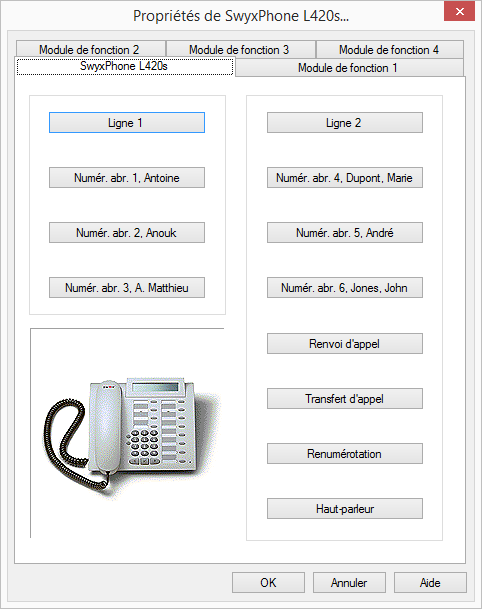Open Numér. abr. 5, André key
This screenshot has width=482, height=609.
(x=345, y=233)
